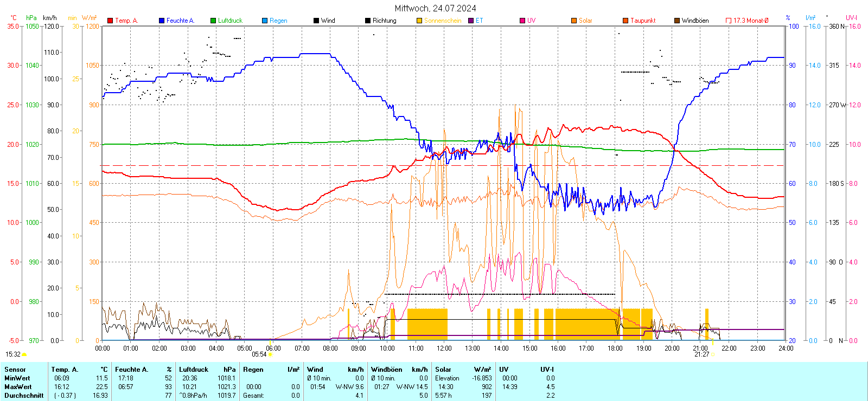Click the Taupunkt legend label

click(x=643, y=21)
